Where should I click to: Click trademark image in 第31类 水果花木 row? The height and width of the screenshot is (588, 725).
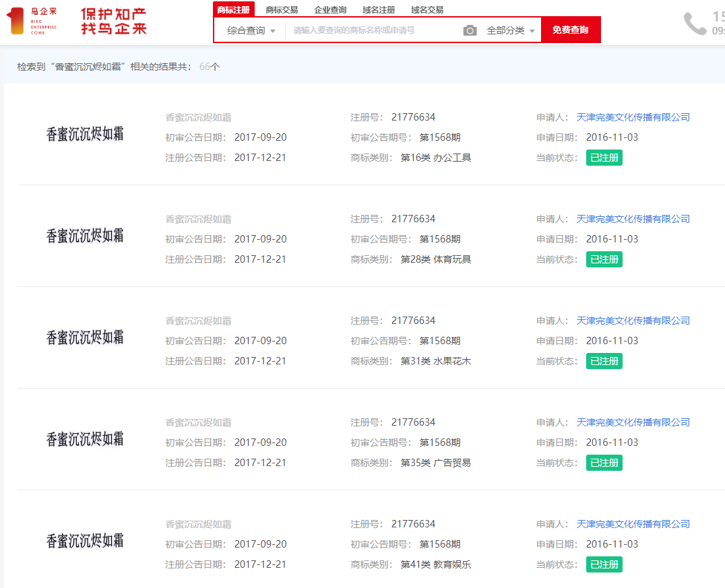[x=85, y=337]
